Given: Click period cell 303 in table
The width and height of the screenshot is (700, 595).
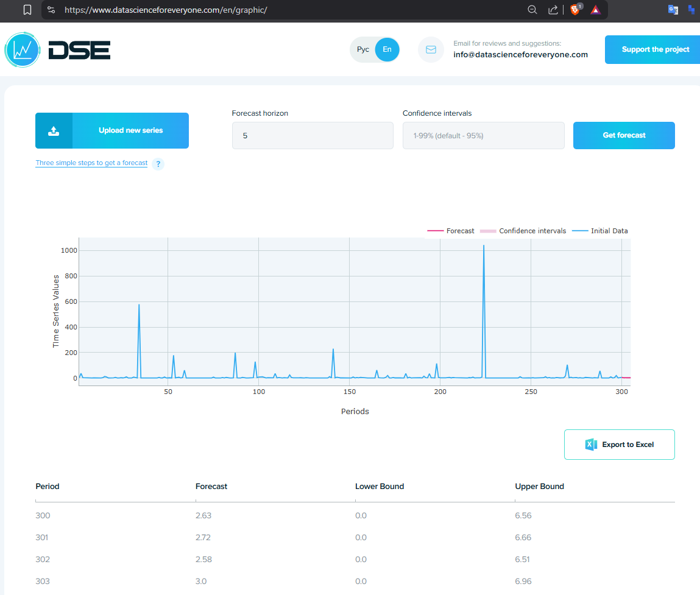Looking at the screenshot, I should pyautogui.click(x=43, y=581).
